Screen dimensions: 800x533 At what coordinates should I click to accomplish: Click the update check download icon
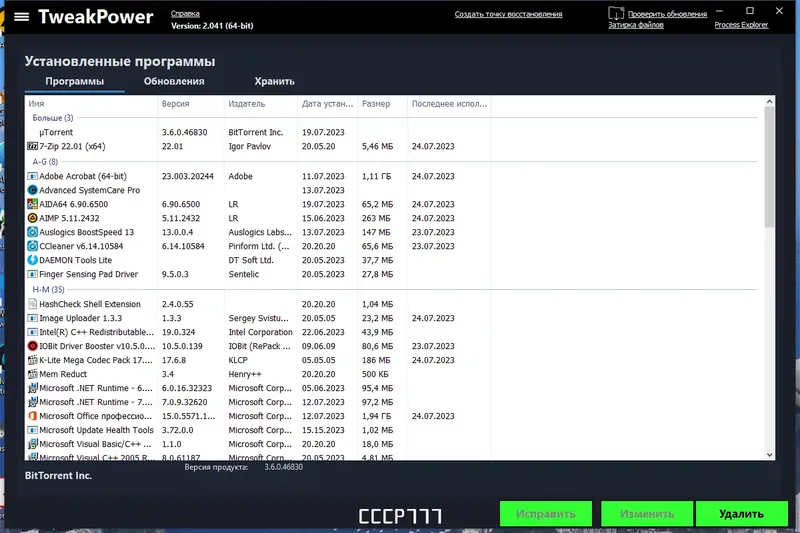(x=616, y=13)
